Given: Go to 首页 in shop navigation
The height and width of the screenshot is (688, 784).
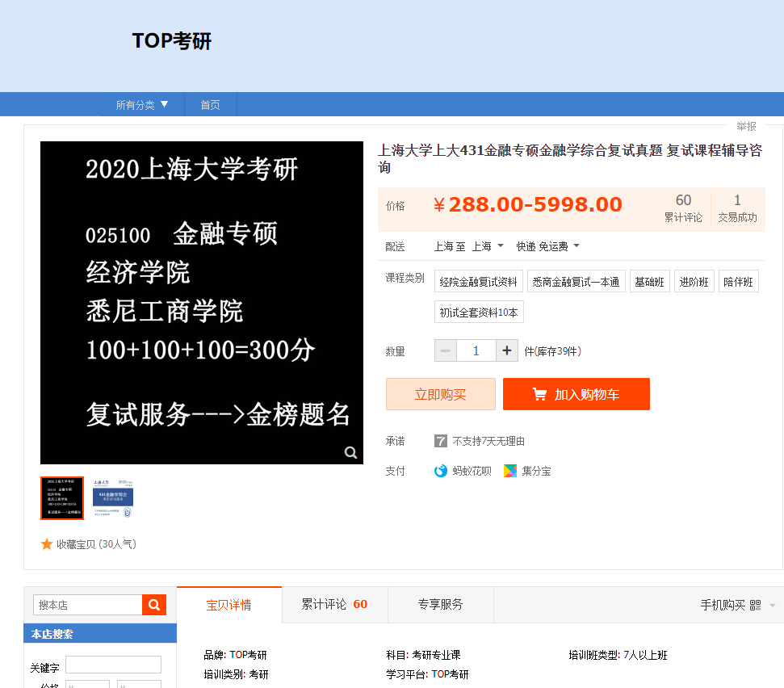Looking at the screenshot, I should (x=211, y=105).
